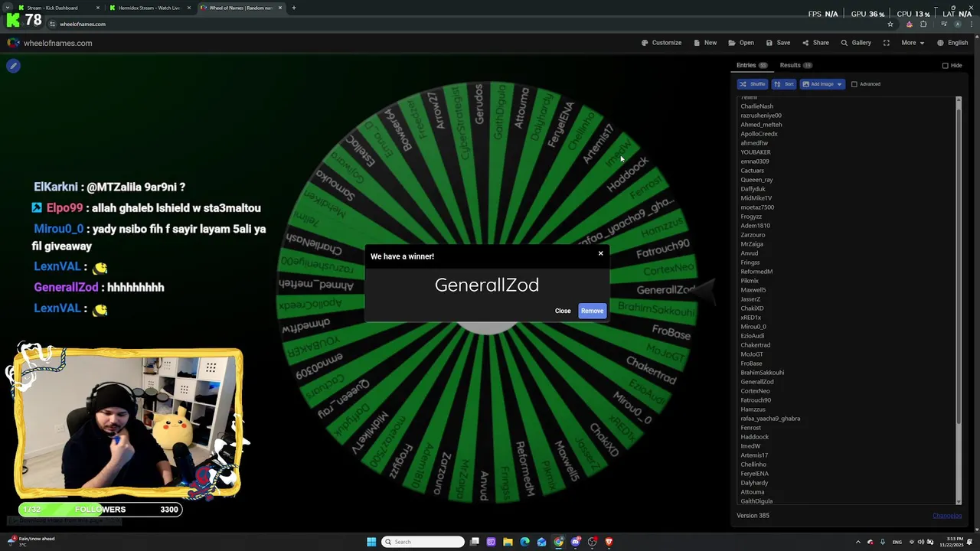Select entry CharlieNash in entries list

coord(756,106)
